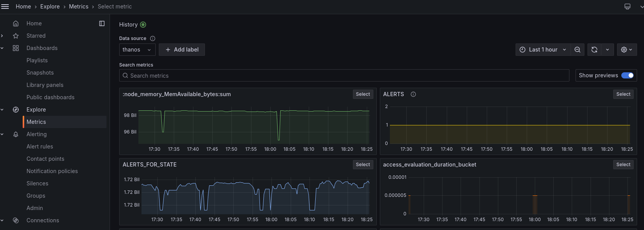Screen dimensions: 644x230
Task: Go to Metrics breadcrumb link
Action: [78, 7]
